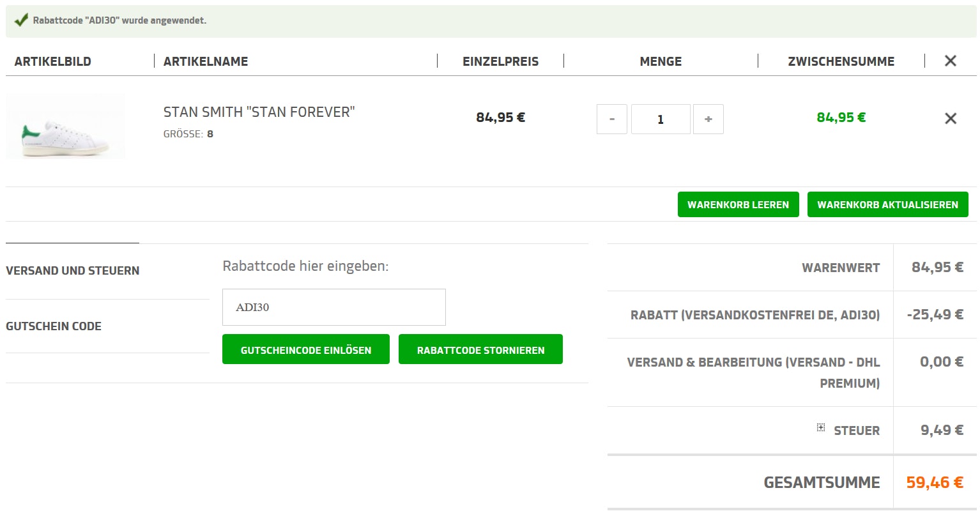Click the X icon in table header

[950, 61]
